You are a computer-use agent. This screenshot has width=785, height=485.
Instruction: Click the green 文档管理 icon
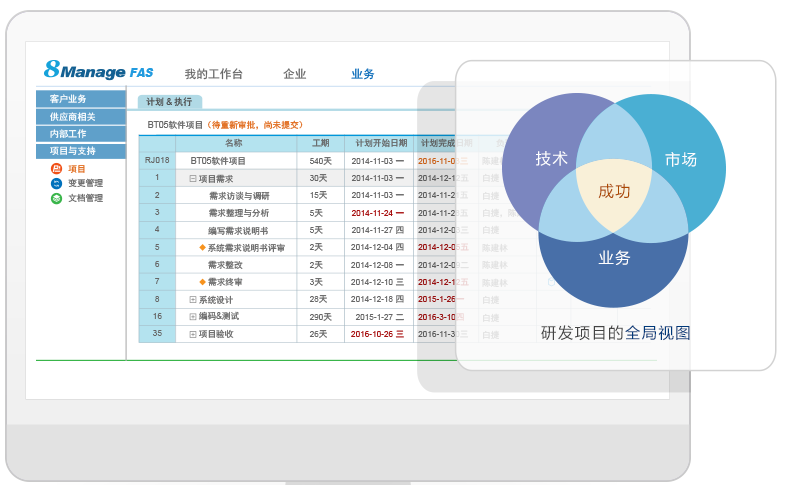(56, 198)
